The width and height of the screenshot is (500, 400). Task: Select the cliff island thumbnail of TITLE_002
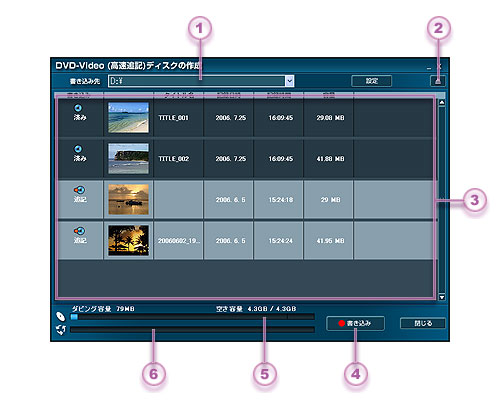coord(128,158)
